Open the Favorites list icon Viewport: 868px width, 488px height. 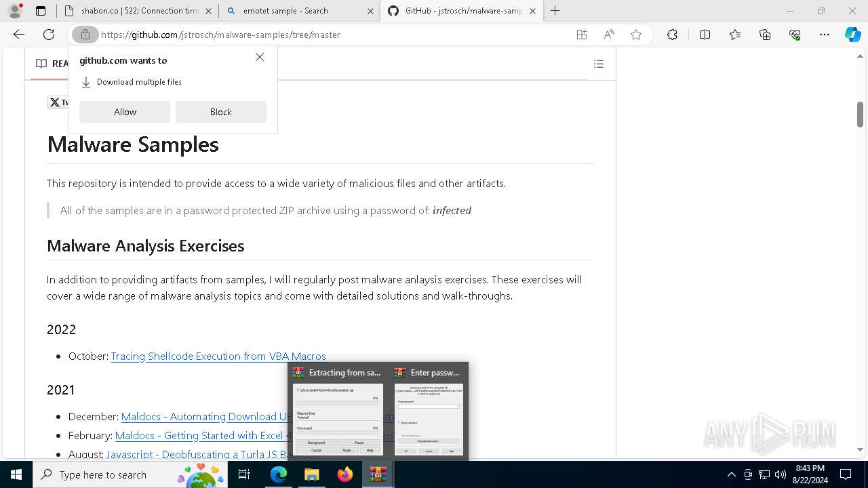pyautogui.click(x=735, y=35)
